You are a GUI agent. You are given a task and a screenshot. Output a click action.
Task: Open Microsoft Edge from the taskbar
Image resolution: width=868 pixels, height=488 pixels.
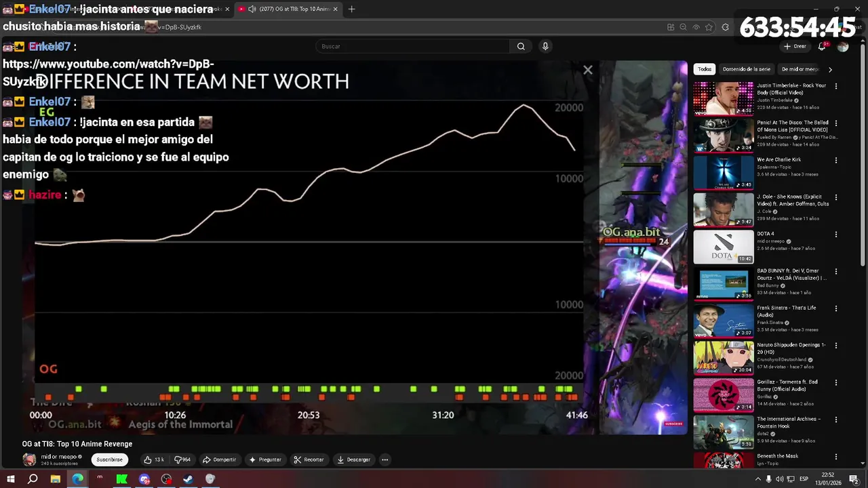coord(77,479)
